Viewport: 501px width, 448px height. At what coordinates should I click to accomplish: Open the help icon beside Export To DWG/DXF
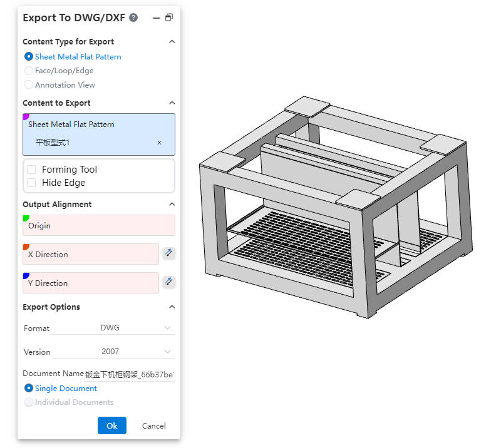133,18
